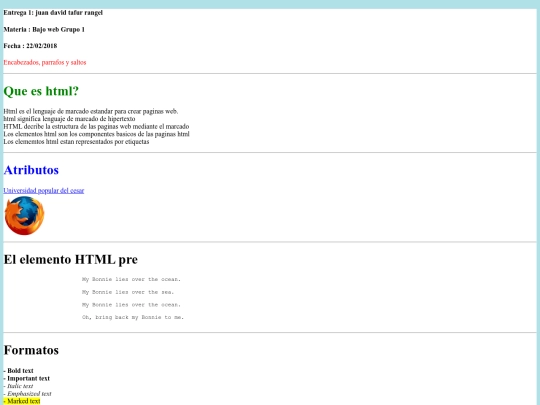Click the '- Bold text' item

point(18,371)
